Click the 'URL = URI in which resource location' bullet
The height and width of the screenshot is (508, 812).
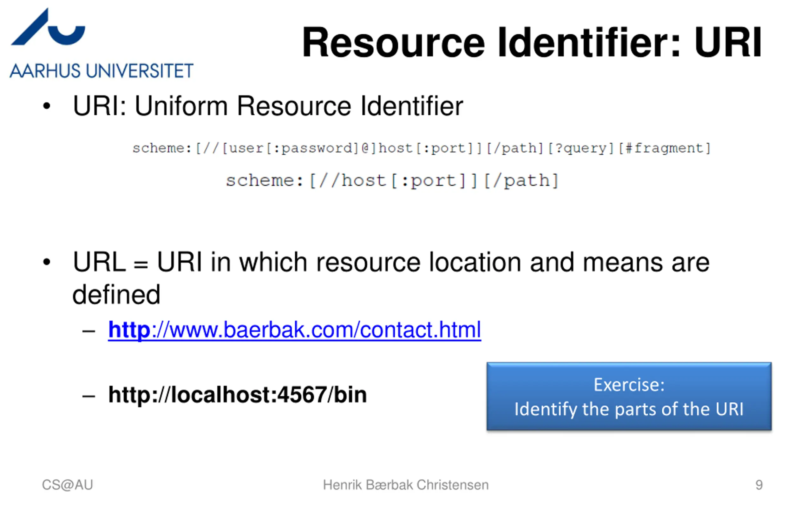coord(391,278)
